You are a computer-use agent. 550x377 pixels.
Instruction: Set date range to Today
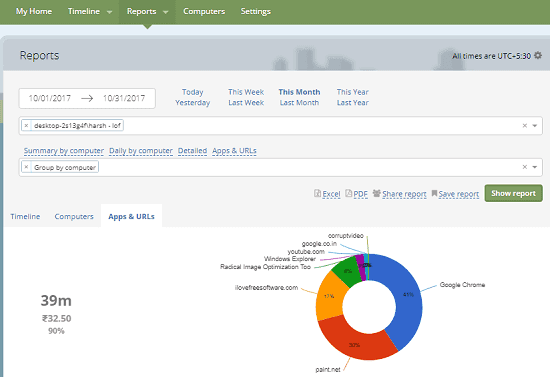(x=193, y=92)
